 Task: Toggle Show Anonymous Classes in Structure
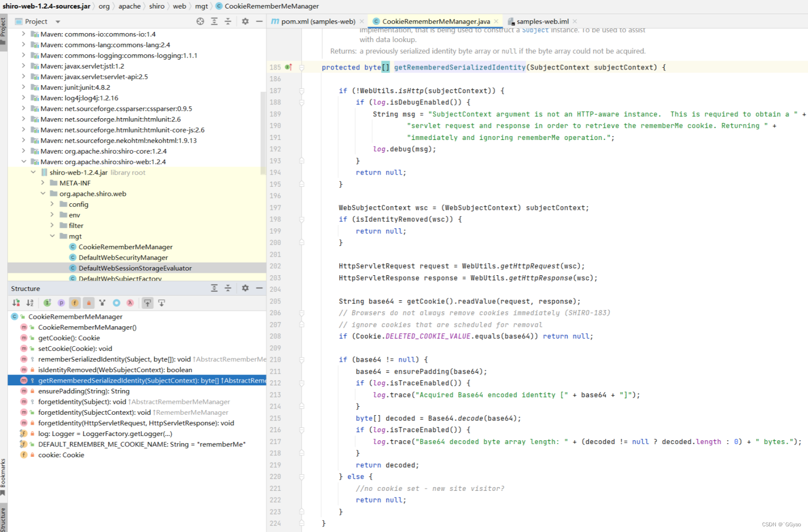pos(116,303)
